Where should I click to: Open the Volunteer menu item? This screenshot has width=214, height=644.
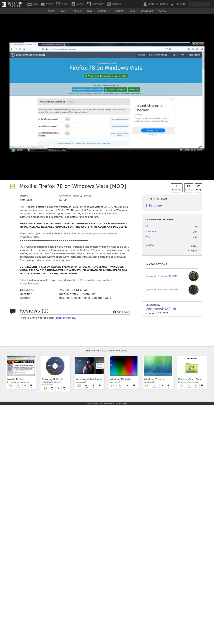(x=147, y=11)
